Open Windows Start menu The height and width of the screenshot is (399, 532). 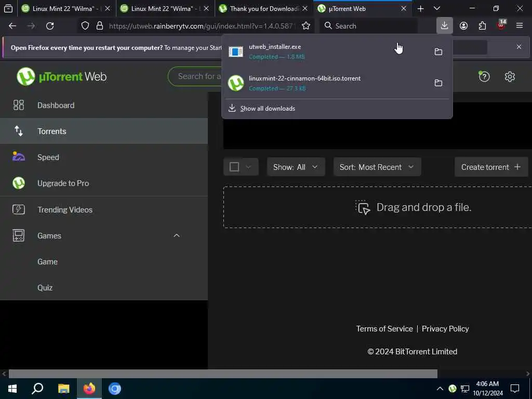(x=12, y=389)
